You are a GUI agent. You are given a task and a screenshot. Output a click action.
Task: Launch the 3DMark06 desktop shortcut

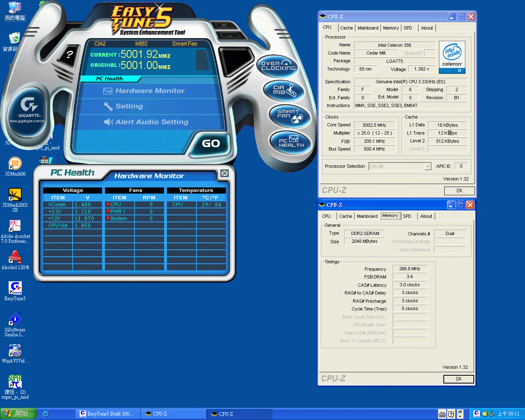pyautogui.click(x=15, y=167)
